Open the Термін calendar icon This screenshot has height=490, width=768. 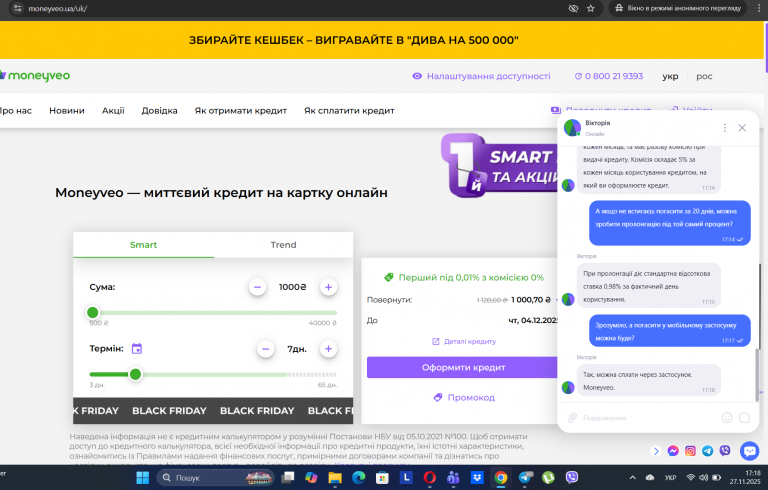137,349
